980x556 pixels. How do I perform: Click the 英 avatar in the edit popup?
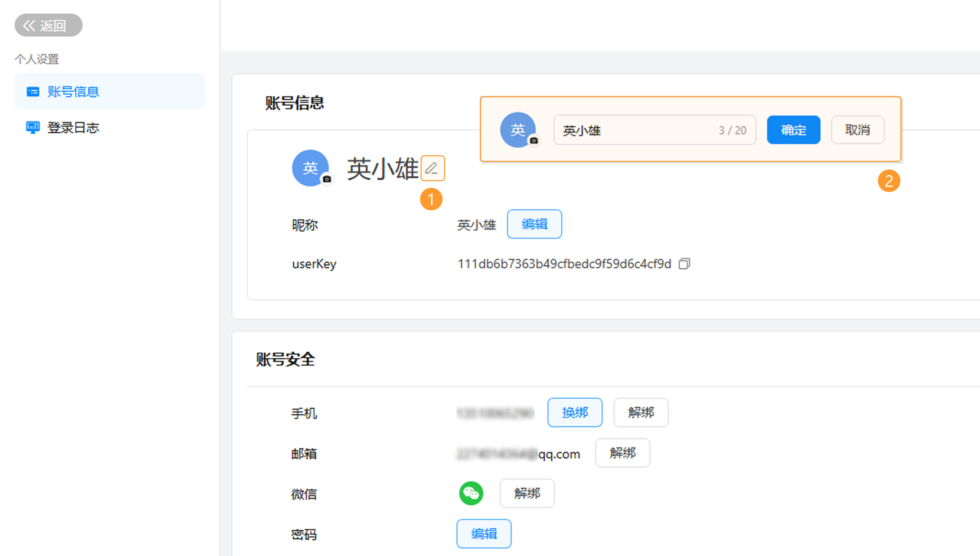coord(518,130)
